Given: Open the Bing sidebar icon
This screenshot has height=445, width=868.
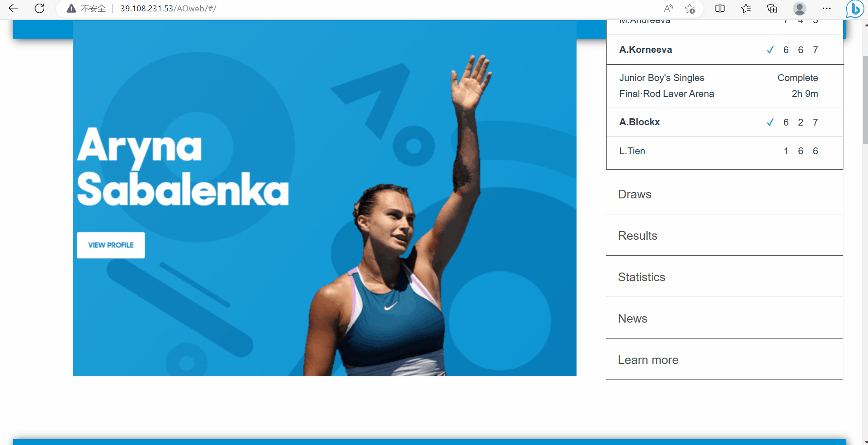Looking at the screenshot, I should pyautogui.click(x=855, y=9).
